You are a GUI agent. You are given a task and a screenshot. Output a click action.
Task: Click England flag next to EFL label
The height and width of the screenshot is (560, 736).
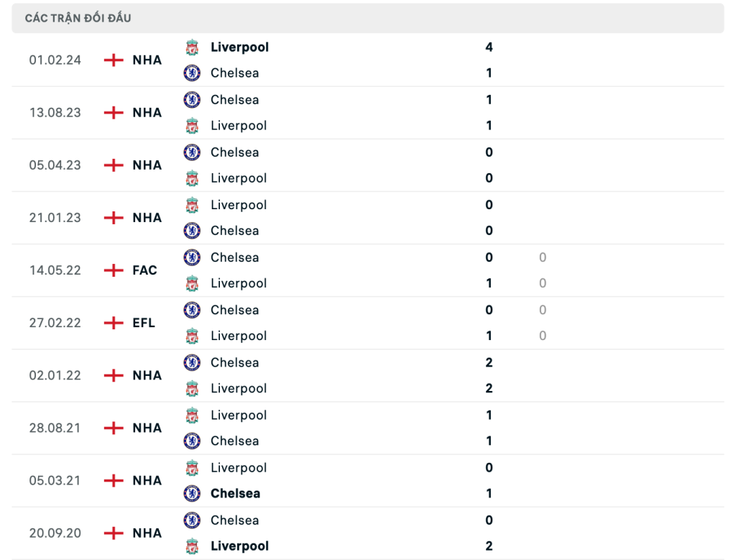pyautogui.click(x=114, y=323)
